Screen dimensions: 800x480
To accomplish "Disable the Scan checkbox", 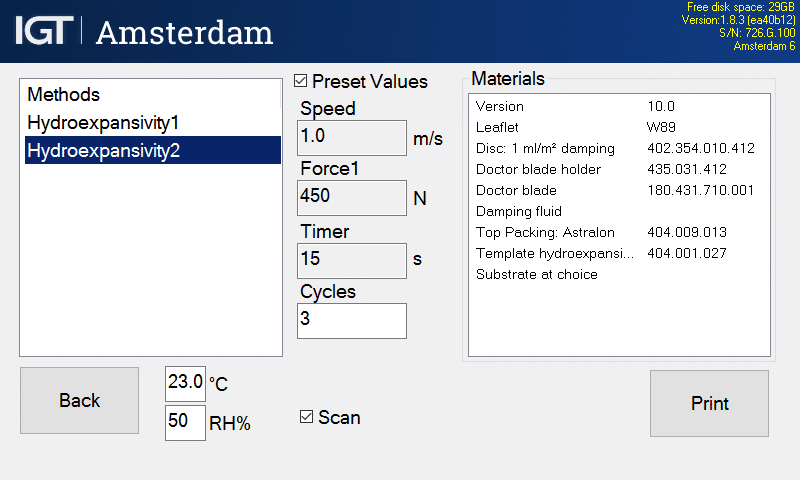I will [307, 417].
